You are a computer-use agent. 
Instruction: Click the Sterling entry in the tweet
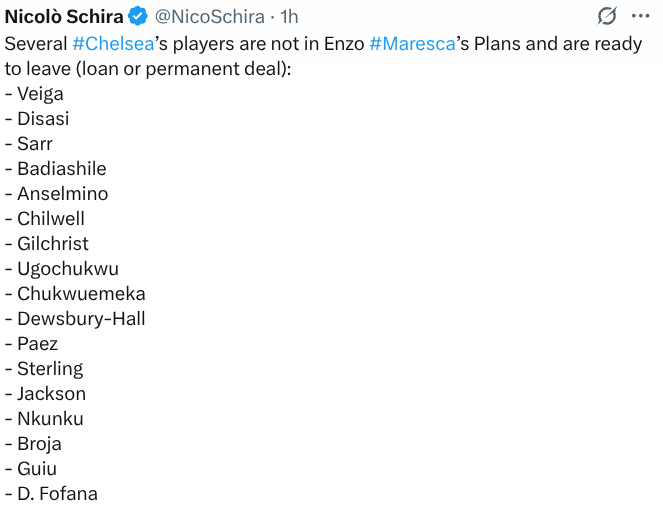click(x=50, y=369)
